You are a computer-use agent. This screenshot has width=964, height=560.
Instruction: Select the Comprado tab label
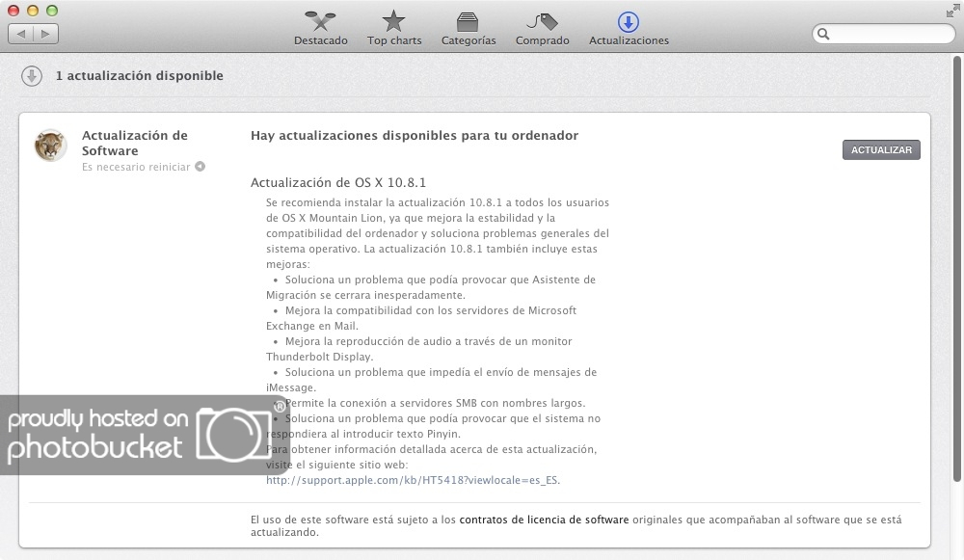pyautogui.click(x=542, y=40)
